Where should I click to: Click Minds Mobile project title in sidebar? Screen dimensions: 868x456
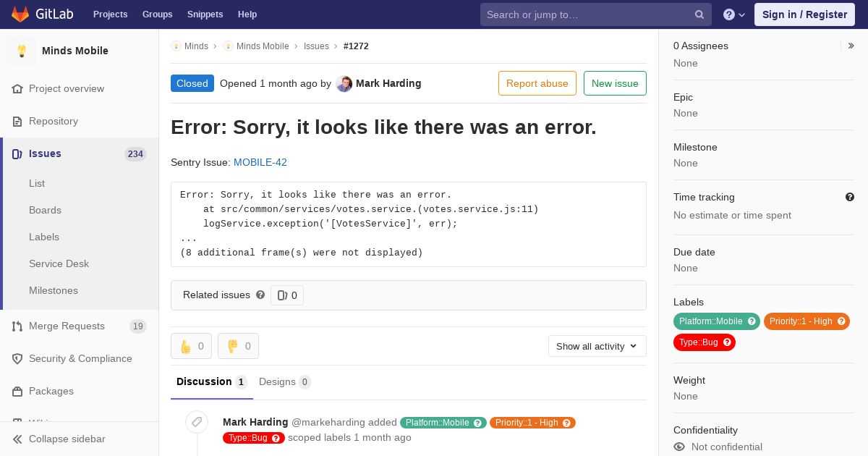[75, 51]
